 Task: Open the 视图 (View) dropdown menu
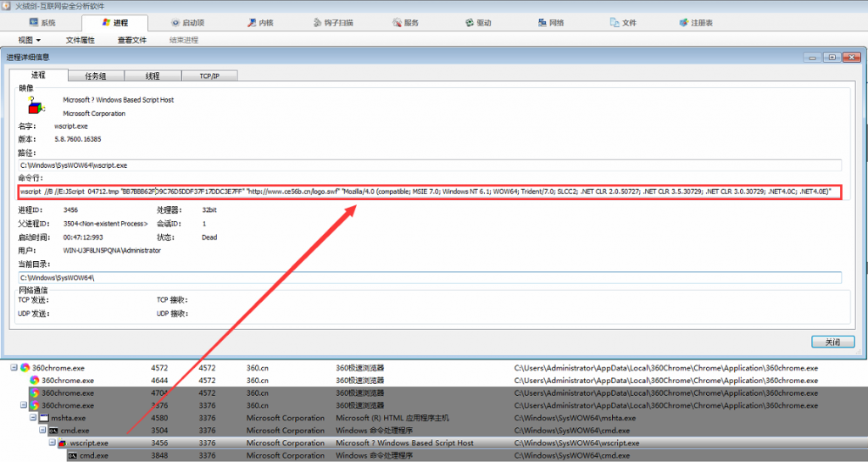click(x=30, y=40)
